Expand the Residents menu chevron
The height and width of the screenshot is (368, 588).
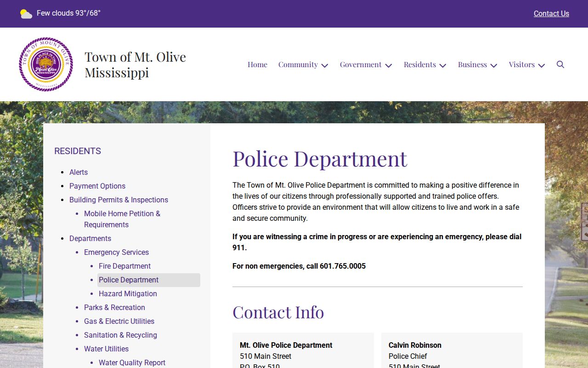[443, 65]
